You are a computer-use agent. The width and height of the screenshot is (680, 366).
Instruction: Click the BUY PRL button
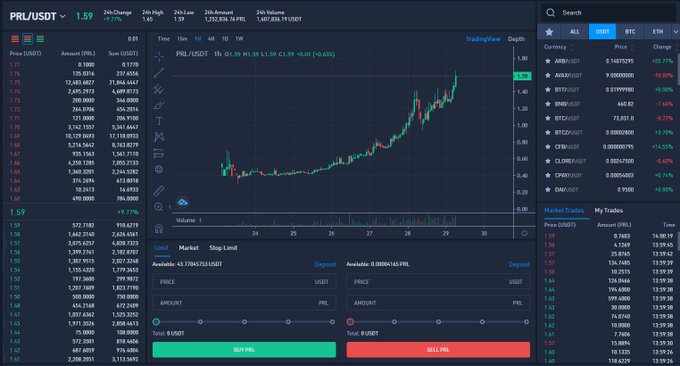coord(244,350)
